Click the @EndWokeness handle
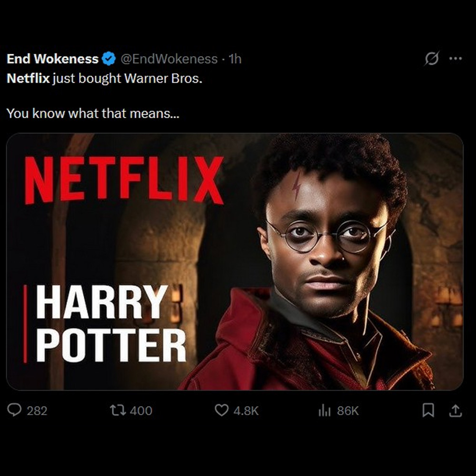 (x=169, y=59)
